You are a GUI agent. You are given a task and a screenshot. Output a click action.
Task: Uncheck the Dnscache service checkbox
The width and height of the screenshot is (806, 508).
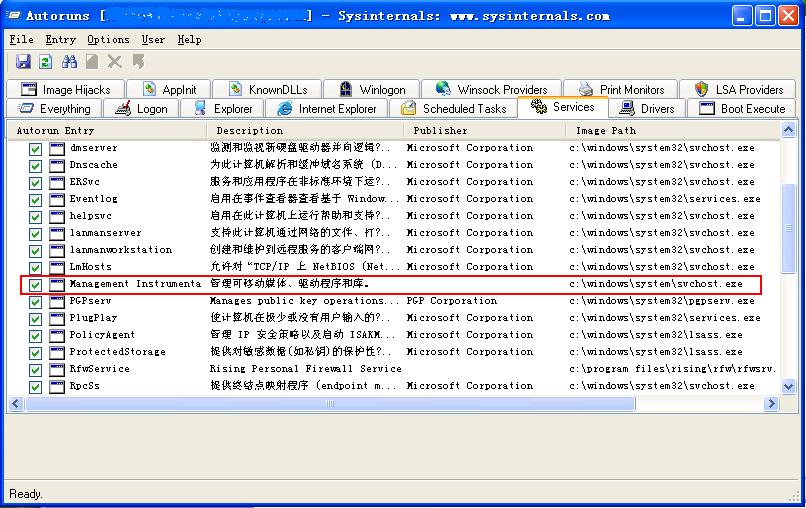35,166
